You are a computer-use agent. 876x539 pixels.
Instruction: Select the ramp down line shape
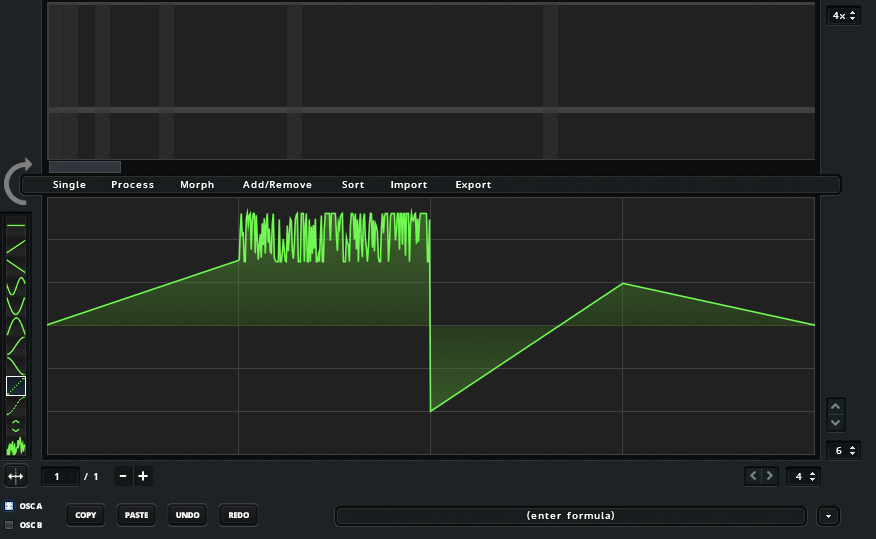point(16,266)
